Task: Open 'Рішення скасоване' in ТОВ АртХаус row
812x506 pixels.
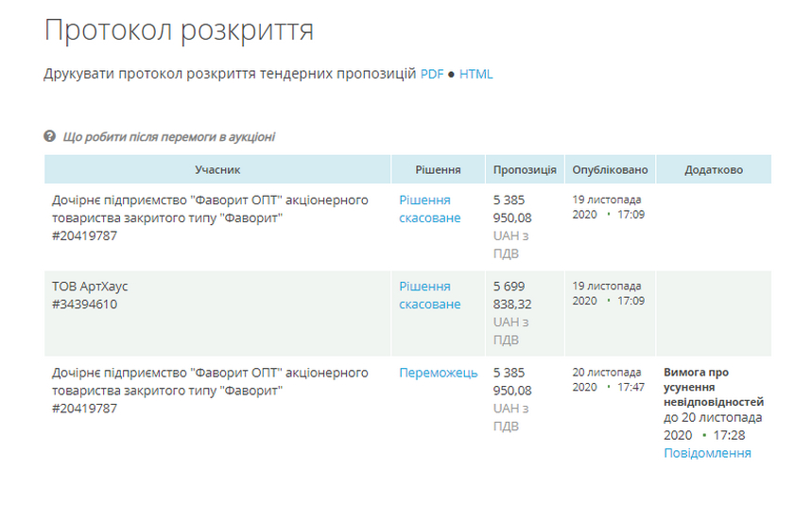Action: (x=429, y=295)
